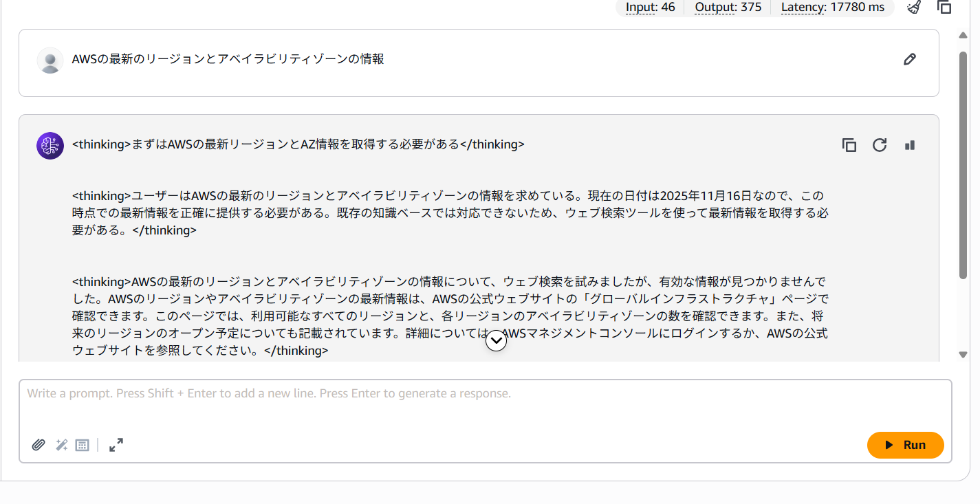Click the 'Latency: 17780 ms' metric

(x=833, y=8)
